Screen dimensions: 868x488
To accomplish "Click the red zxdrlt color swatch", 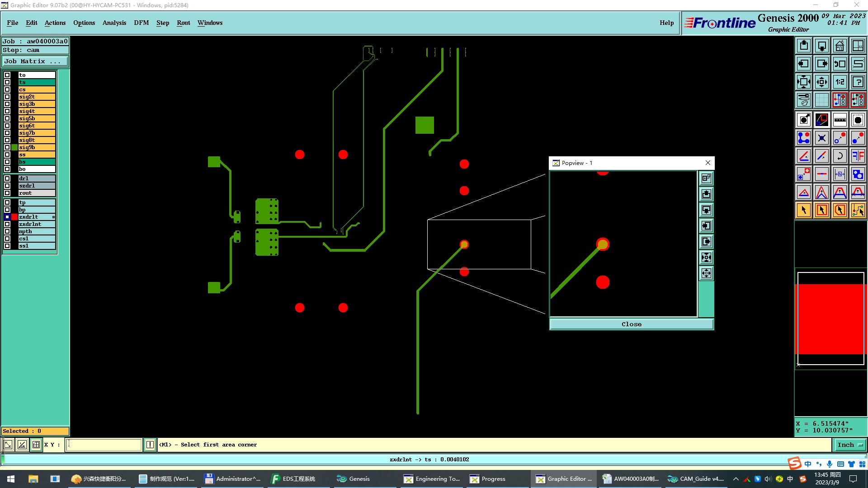I will [x=14, y=217].
